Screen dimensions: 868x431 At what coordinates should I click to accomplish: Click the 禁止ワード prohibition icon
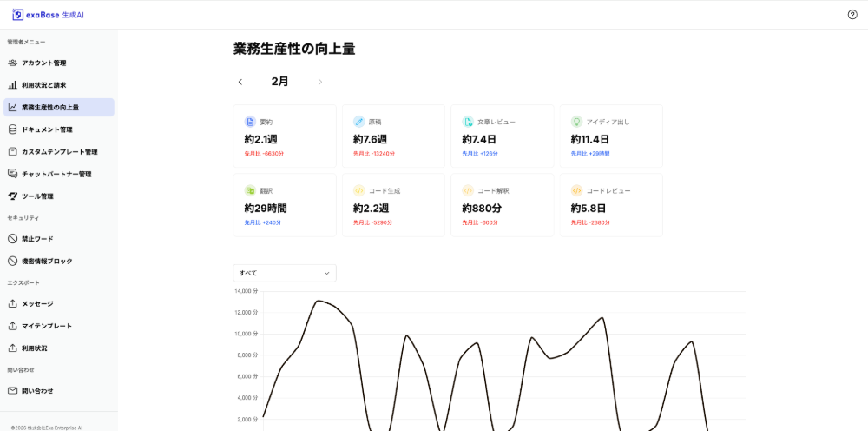tap(13, 239)
